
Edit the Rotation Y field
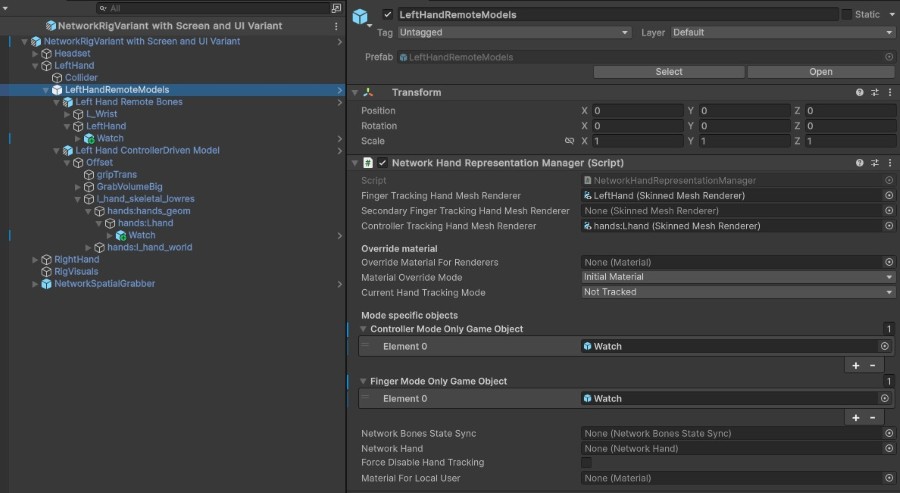744,126
